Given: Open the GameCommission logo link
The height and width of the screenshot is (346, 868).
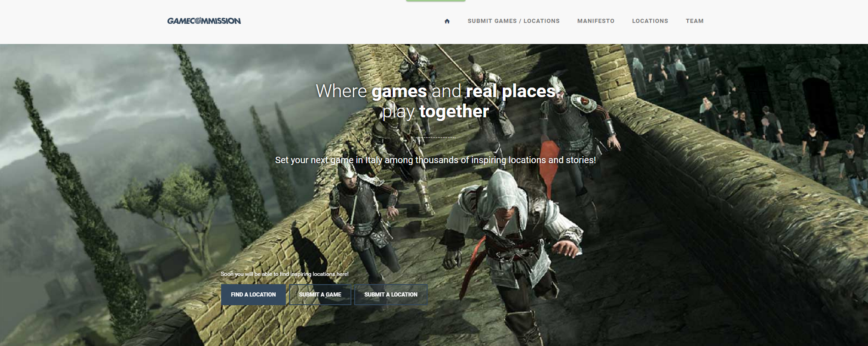Looking at the screenshot, I should tap(204, 21).
